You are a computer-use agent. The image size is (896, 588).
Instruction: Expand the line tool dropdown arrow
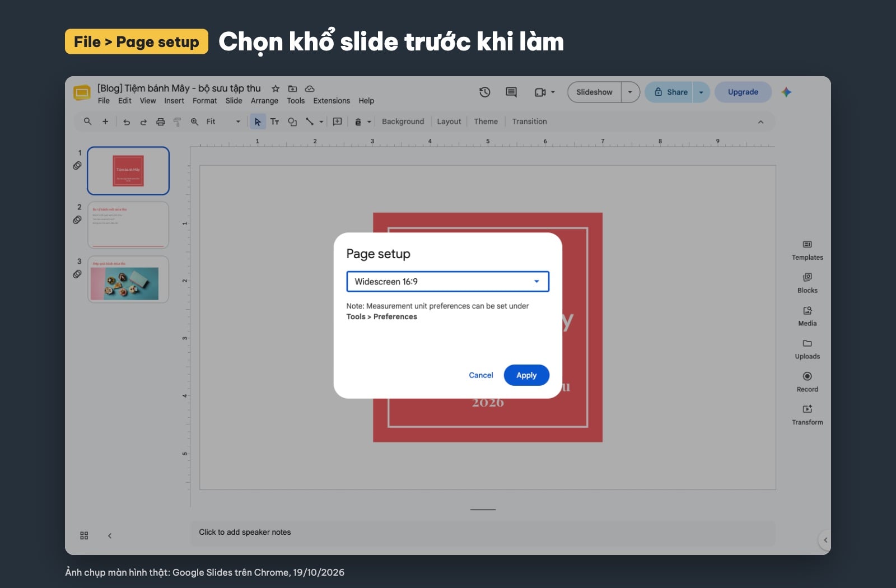(x=321, y=122)
